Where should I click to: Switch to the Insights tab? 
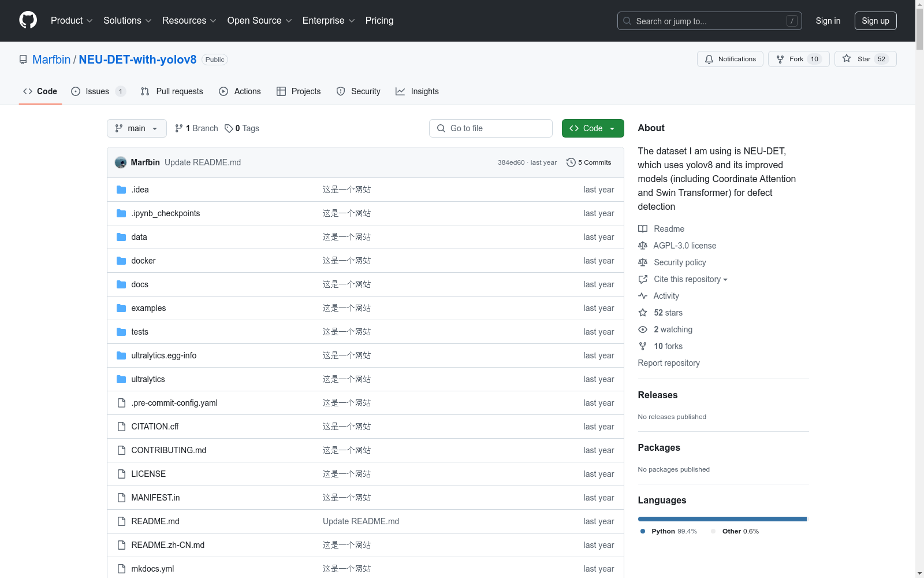[x=417, y=91]
